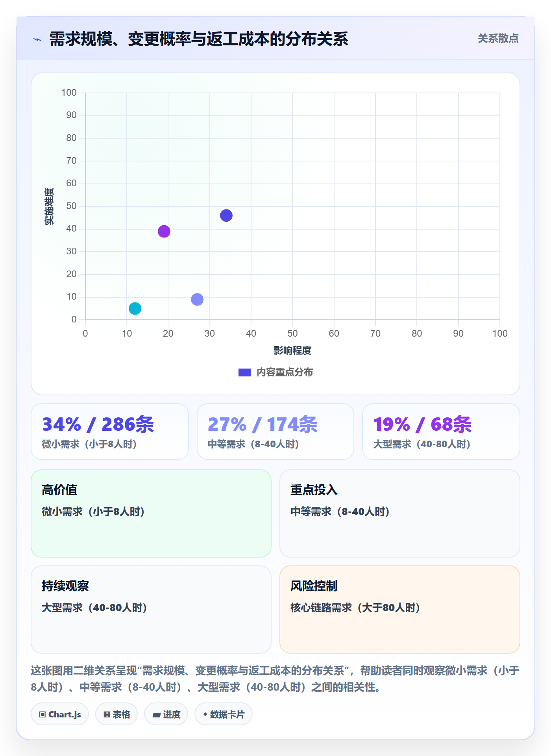Click the 表格 tag chip
Screen dimensions: 551x756
pyautogui.click(x=116, y=714)
